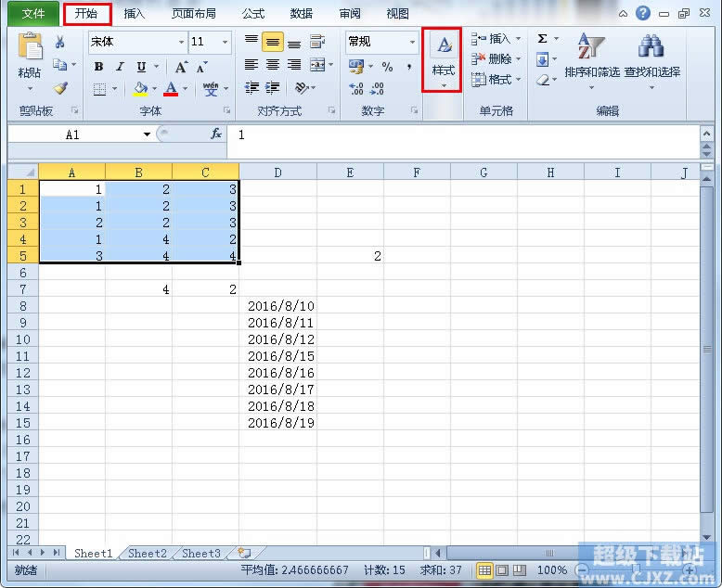Click the Clear eraser icon
722x588 pixels.
[x=543, y=81]
